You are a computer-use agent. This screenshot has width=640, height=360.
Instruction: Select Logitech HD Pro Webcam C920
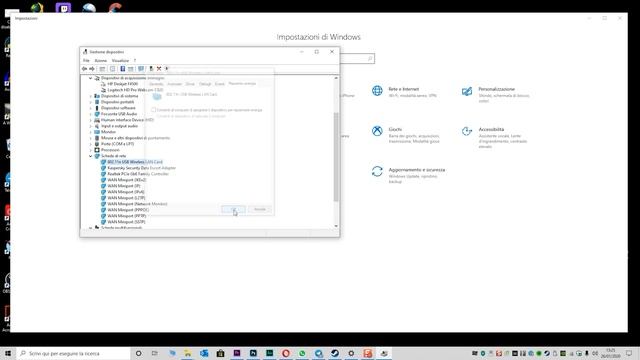(x=135, y=90)
